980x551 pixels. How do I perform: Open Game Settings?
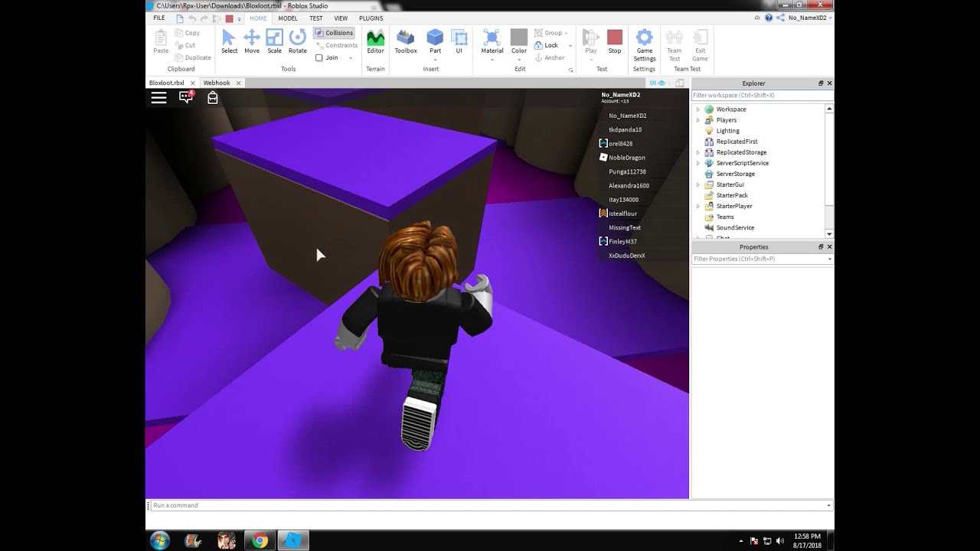645,45
